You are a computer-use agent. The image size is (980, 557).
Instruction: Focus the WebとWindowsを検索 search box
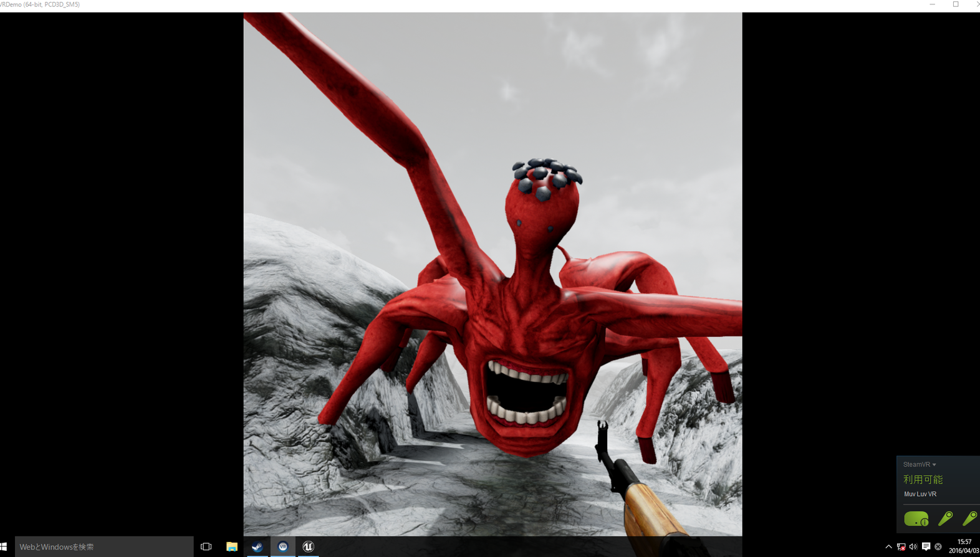click(103, 546)
